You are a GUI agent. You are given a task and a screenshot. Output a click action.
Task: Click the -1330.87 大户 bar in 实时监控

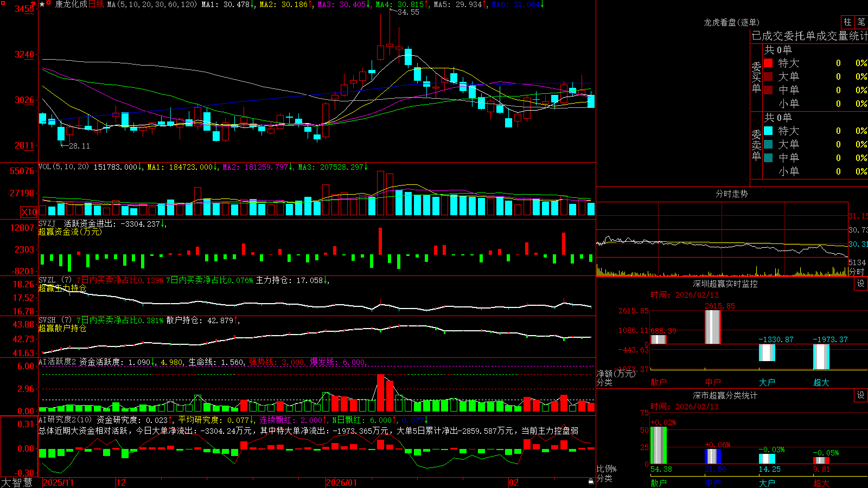(x=767, y=352)
